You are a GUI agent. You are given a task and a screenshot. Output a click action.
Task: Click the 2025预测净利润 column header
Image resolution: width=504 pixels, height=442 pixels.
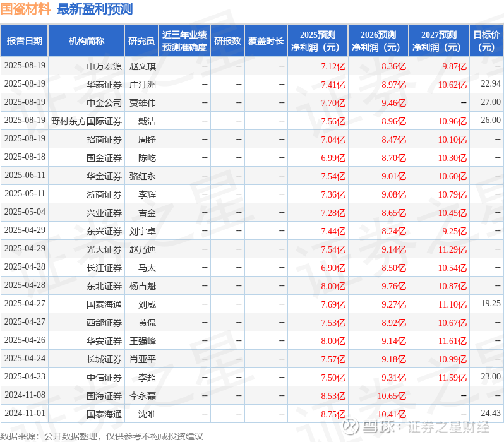coord(318,41)
